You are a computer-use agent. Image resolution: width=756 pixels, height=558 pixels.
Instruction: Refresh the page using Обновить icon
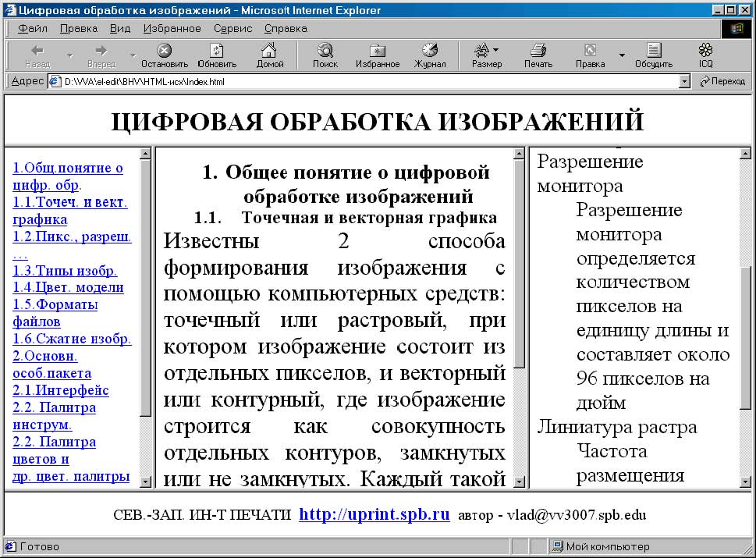(217, 55)
